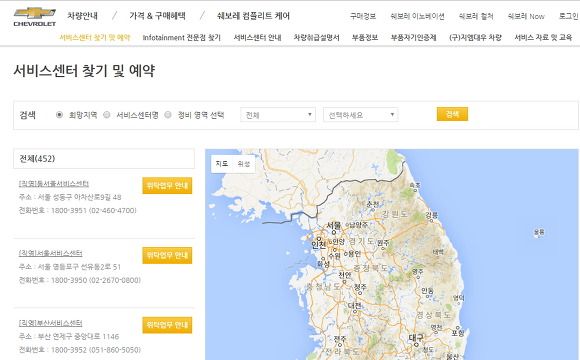
Task: Switch the map to 지도 view
Action: (x=222, y=164)
